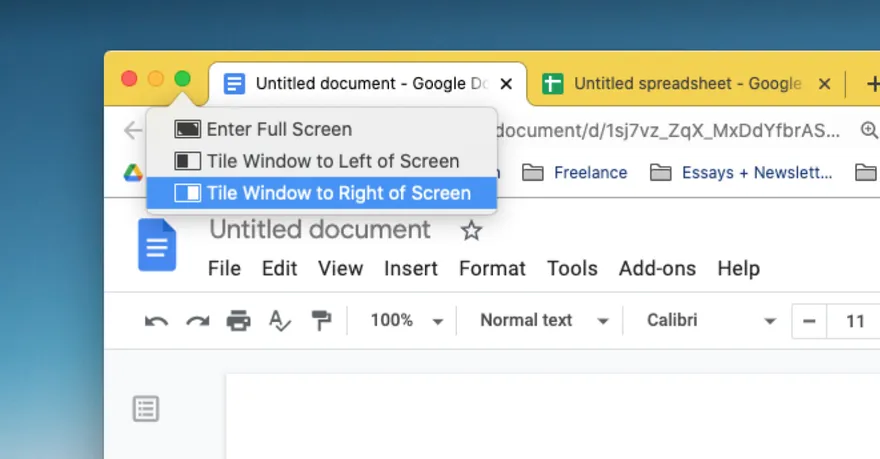Click the font size field showing 11

pyautogui.click(x=854, y=321)
